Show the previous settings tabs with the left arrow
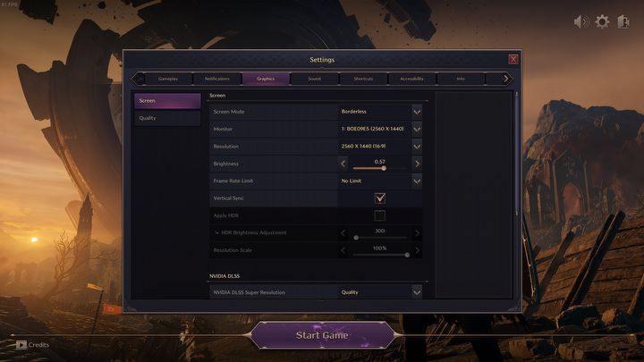Image resolution: width=644 pixels, height=362 pixels. click(139, 79)
